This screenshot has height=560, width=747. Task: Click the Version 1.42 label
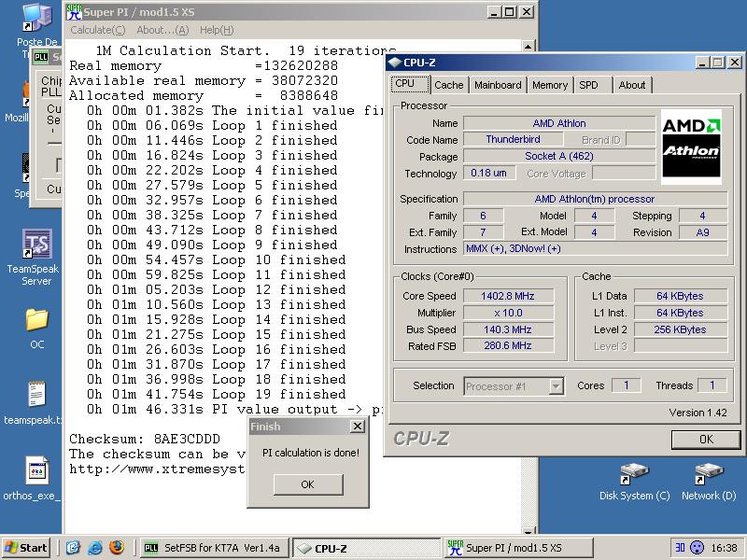point(698,413)
